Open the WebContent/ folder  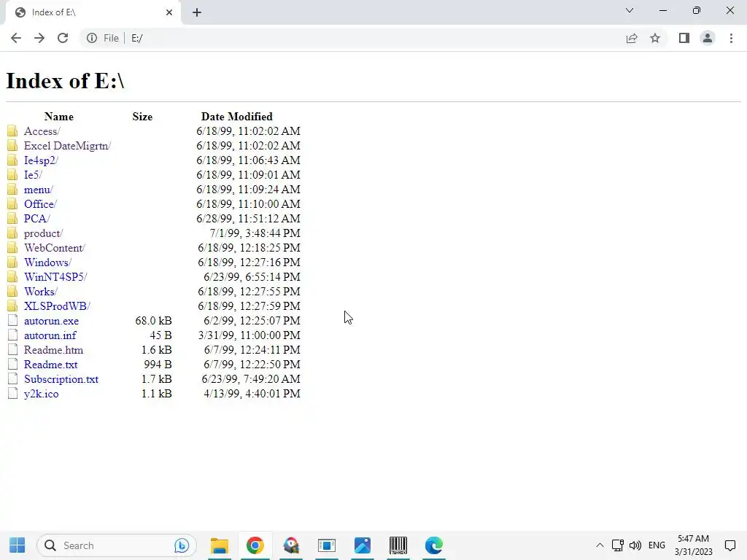point(54,248)
